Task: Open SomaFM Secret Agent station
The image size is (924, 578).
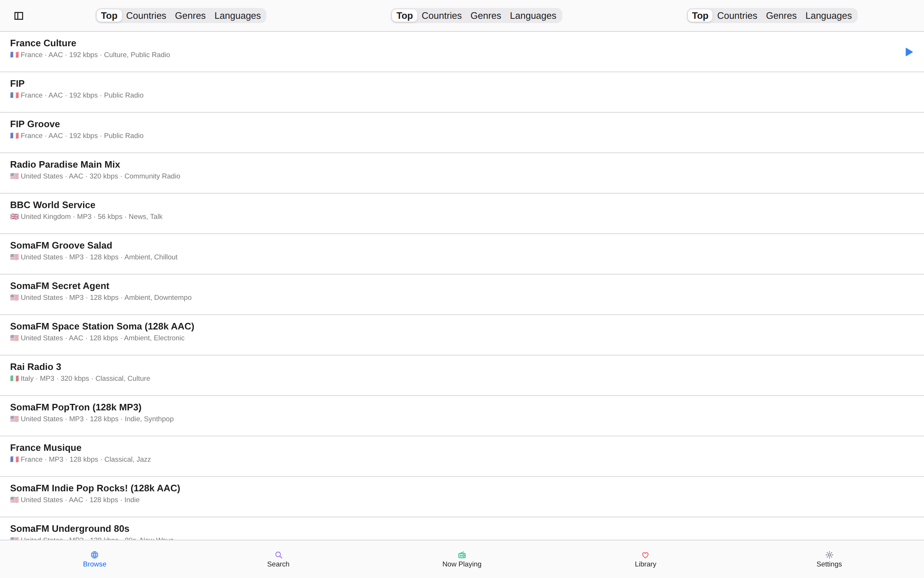Action: 462,295
